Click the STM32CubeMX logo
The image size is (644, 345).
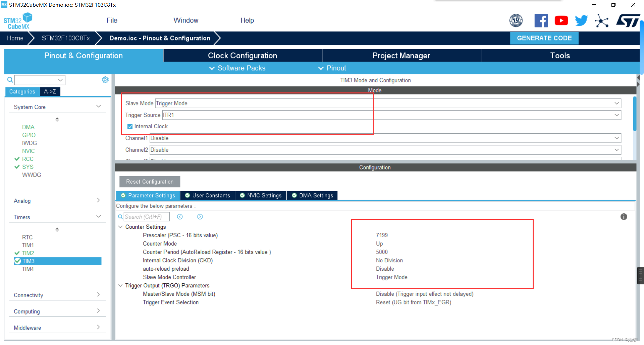[18, 21]
